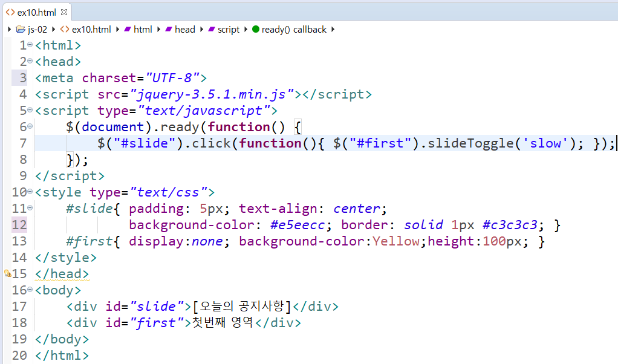Click the HTML file icon on ex10.html tab

10,12
